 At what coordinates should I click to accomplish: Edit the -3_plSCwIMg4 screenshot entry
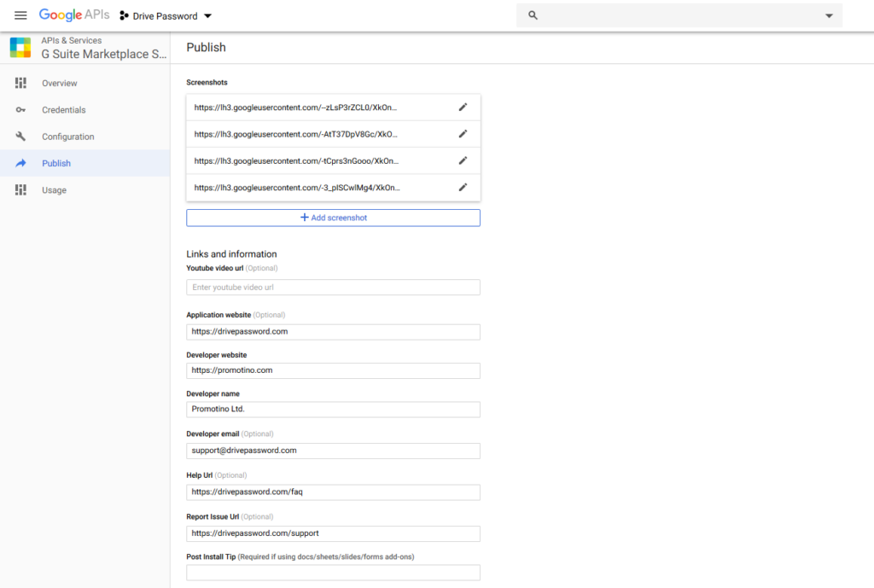(x=463, y=187)
